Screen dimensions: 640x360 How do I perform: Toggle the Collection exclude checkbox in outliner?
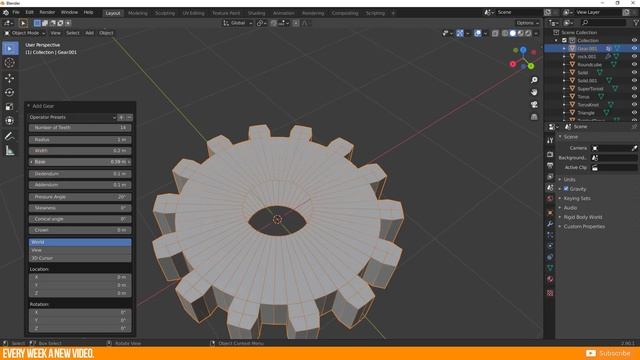564,40
